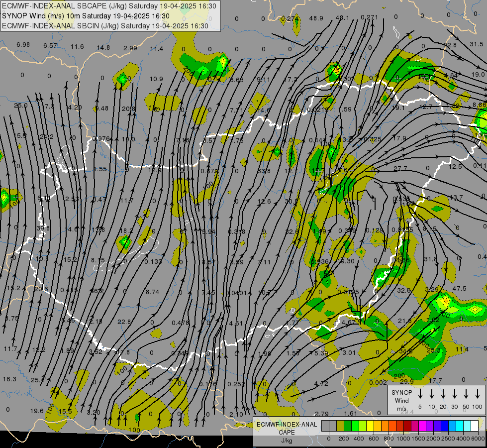
Task: Click the 400 tick label on the CAPE colorbar
Action: coord(359,439)
